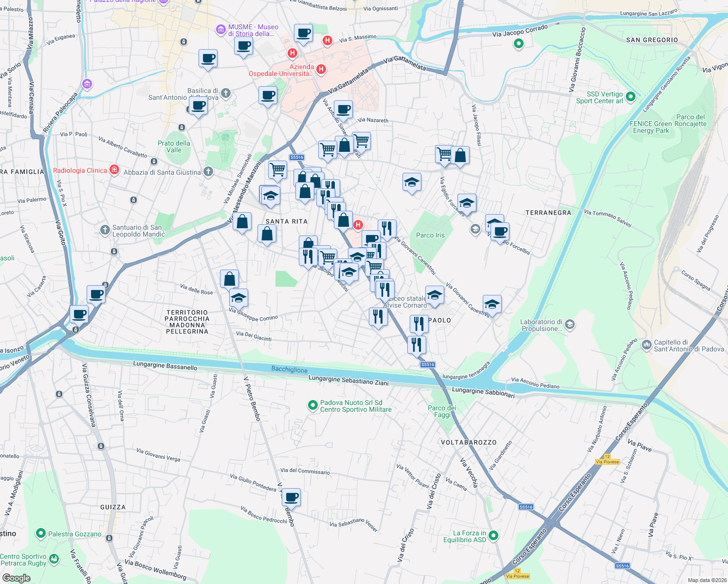Click the cafe pin near Via Forcellini

click(500, 233)
